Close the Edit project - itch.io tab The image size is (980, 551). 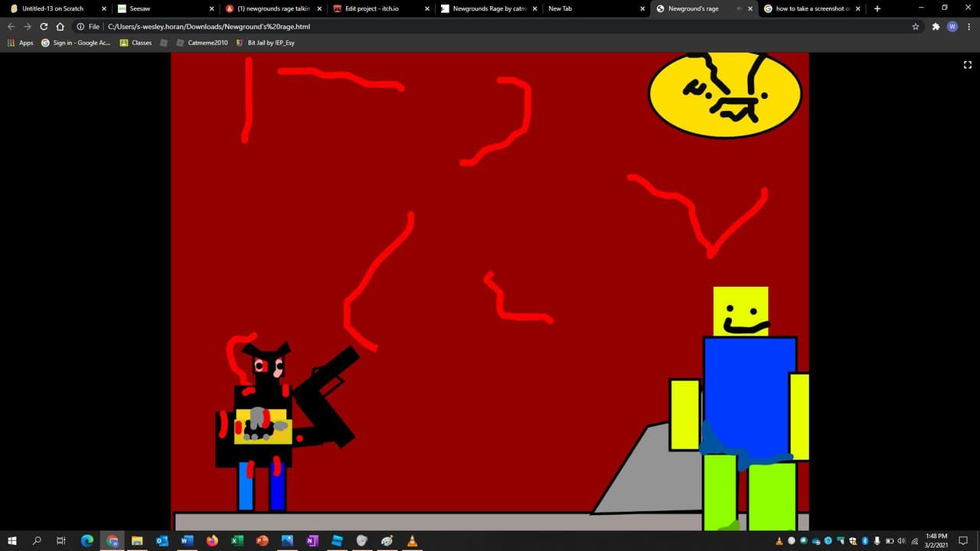427,8
